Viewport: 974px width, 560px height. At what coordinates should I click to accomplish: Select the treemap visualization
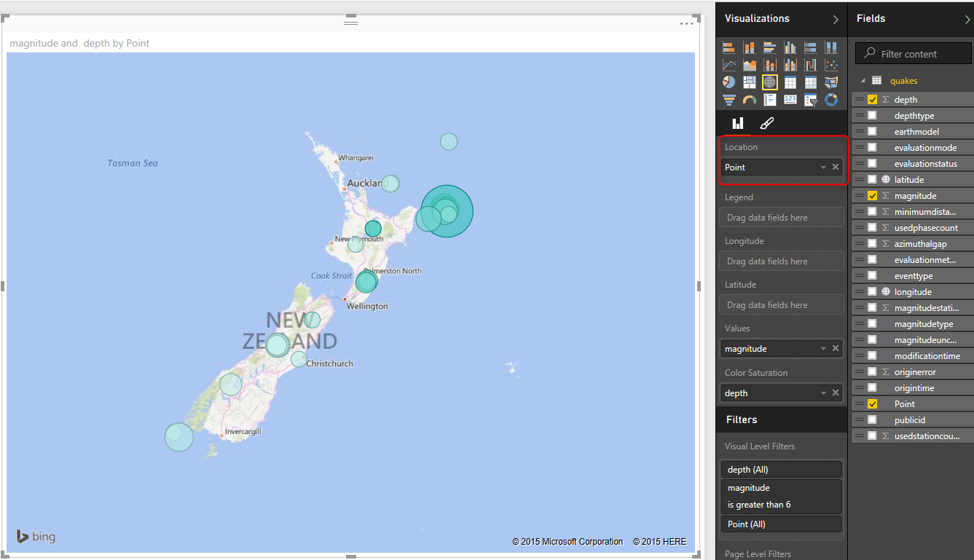pos(749,82)
